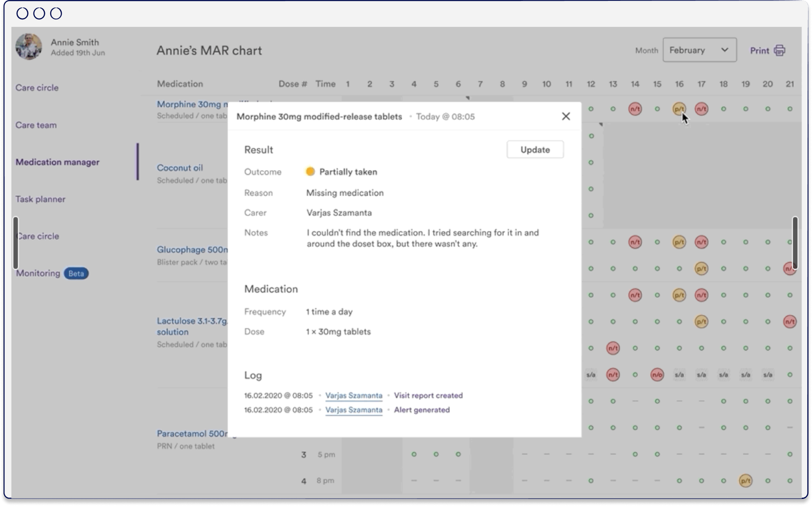Click the 'Today @ 08:05' dialog timestamp
812x506 pixels.
[445, 117]
